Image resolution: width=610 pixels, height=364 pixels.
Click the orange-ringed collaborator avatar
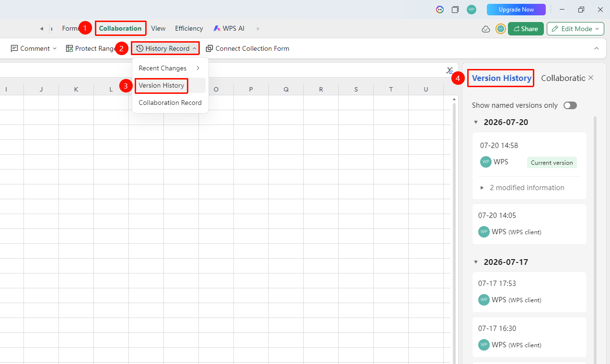click(501, 29)
